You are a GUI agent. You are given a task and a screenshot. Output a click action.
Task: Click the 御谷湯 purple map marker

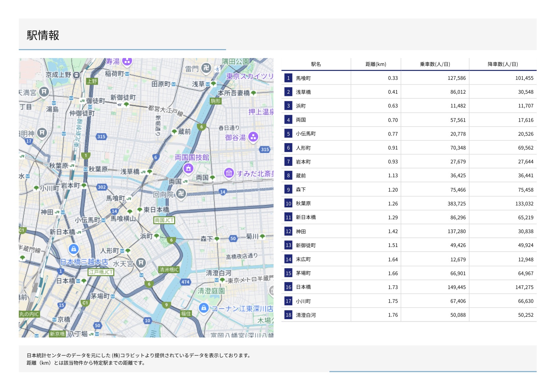point(253,136)
